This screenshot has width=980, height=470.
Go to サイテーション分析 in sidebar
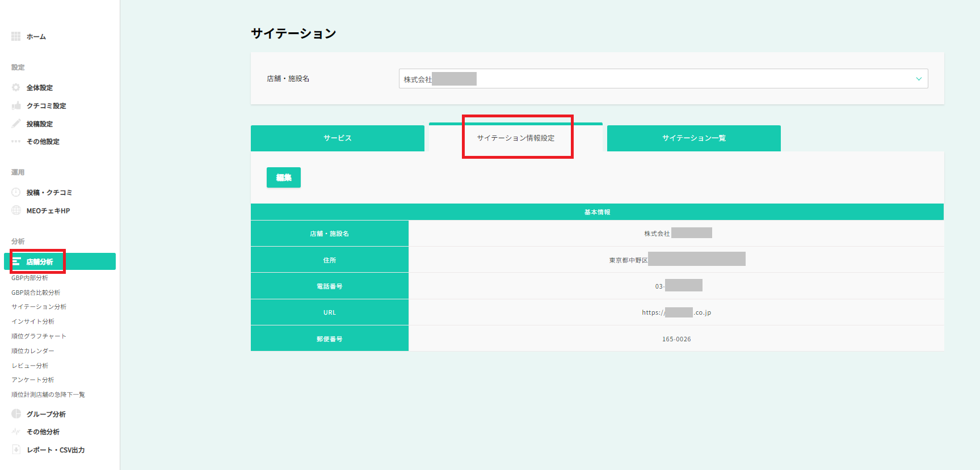pos(39,307)
